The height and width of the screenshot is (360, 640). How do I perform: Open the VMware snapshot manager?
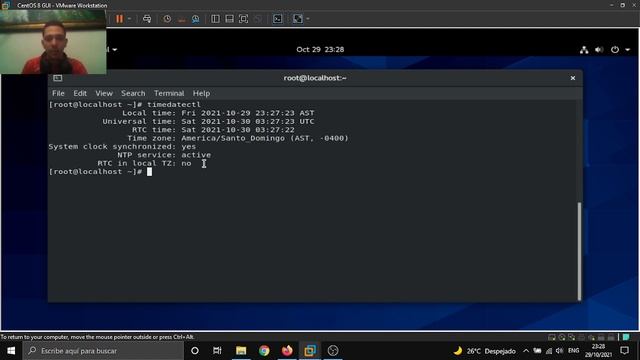click(x=196, y=19)
